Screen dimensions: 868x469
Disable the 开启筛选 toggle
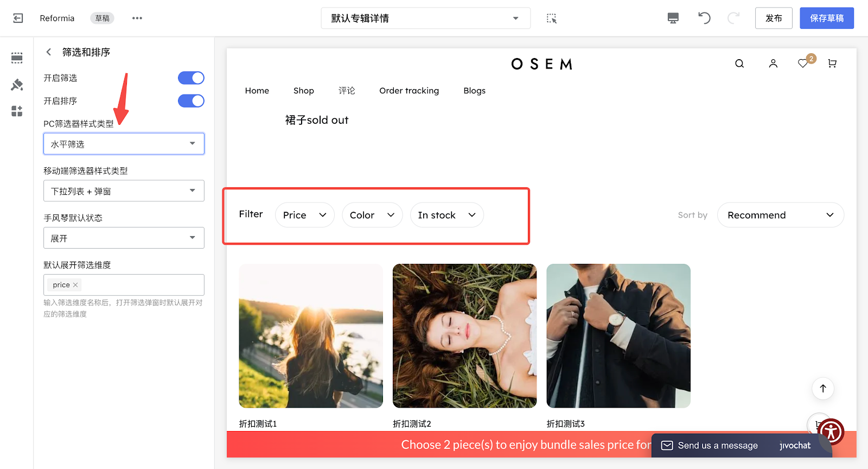tap(191, 78)
